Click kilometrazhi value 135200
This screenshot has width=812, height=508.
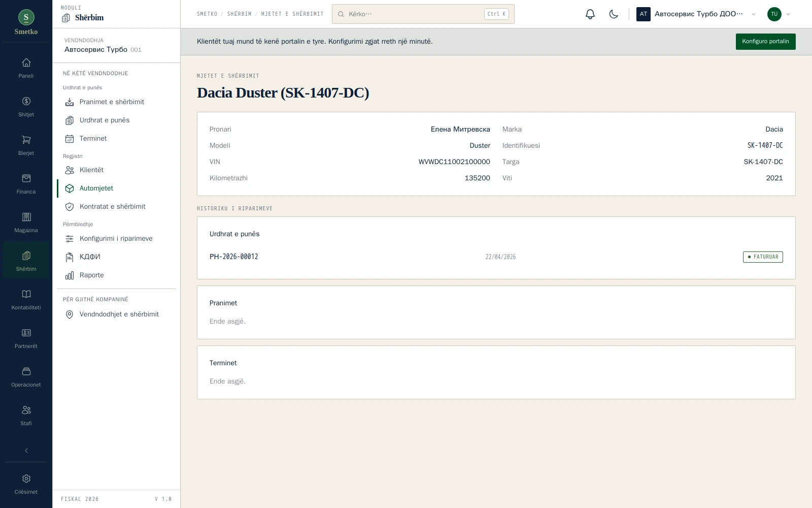click(478, 178)
